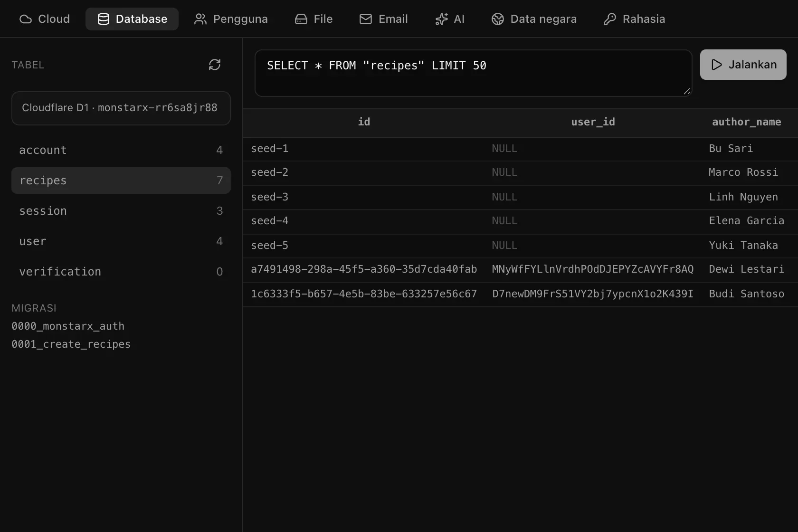798x532 pixels.
Task: Click the cloud icon in the top bar
Action: pyautogui.click(x=26, y=19)
